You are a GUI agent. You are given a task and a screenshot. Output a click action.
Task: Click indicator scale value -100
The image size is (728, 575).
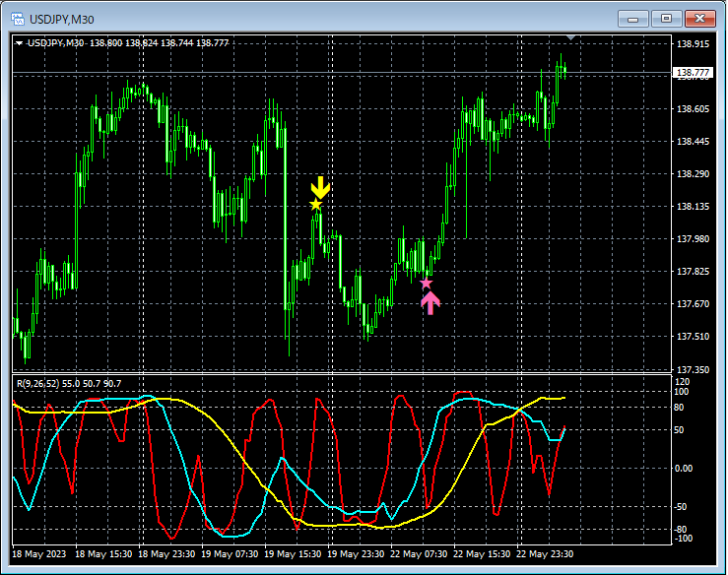coord(683,539)
